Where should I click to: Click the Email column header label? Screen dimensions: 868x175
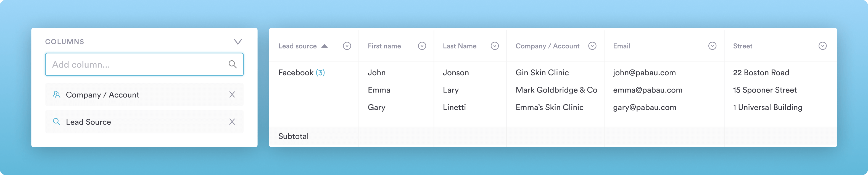[x=621, y=46]
